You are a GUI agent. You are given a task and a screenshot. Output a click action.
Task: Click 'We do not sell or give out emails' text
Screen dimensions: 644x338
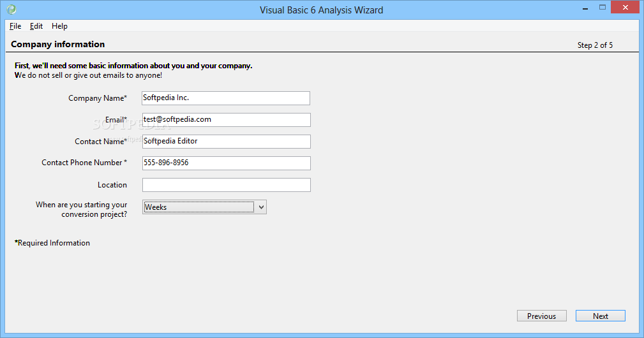[88, 75]
